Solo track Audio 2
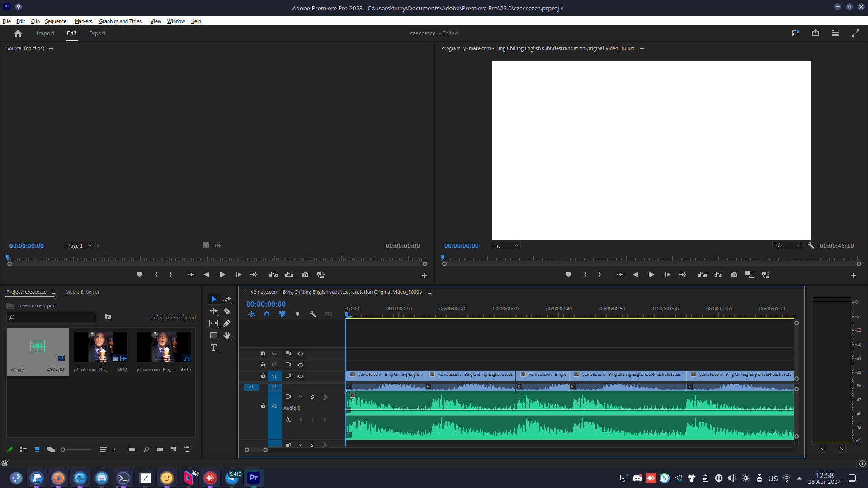 312,397
